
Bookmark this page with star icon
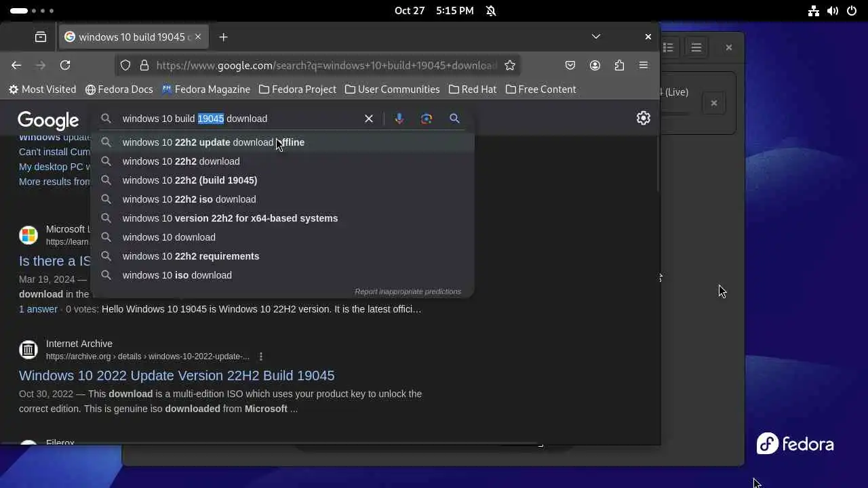pos(510,65)
